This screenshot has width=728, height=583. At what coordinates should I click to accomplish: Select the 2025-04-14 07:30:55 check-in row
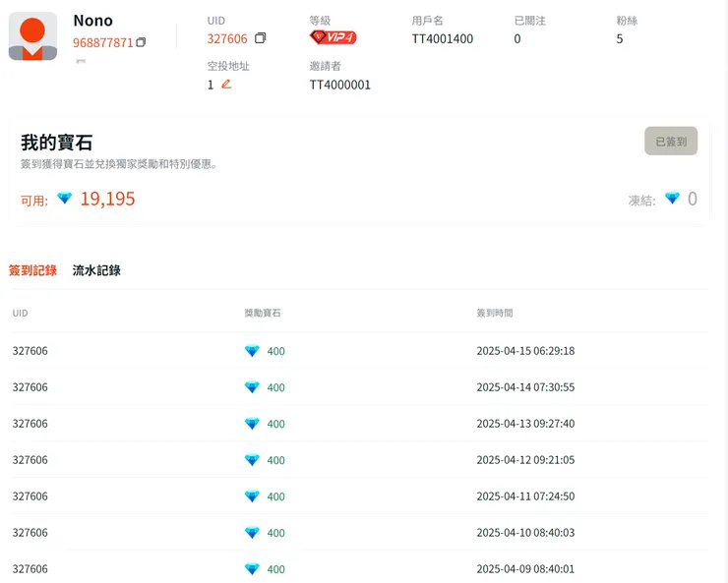pyautogui.click(x=358, y=387)
